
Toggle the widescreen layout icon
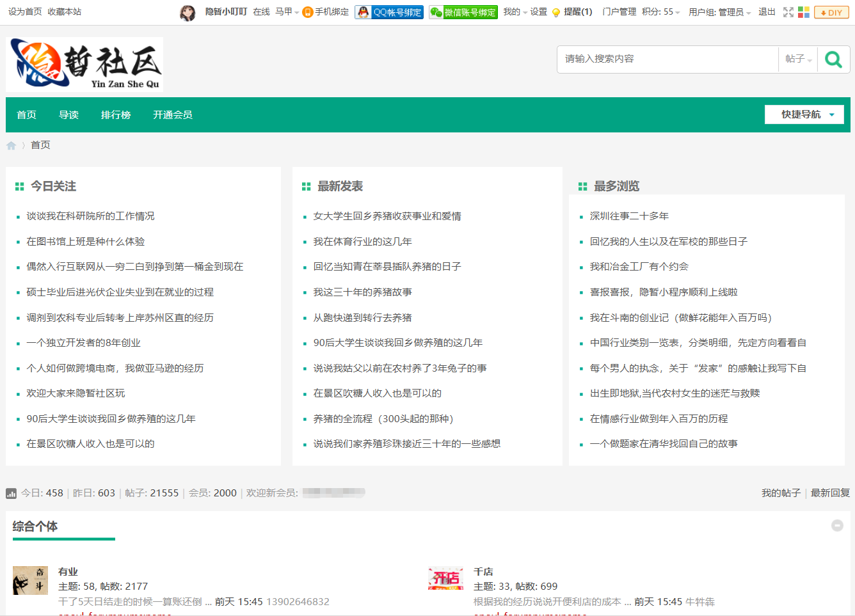click(x=788, y=12)
